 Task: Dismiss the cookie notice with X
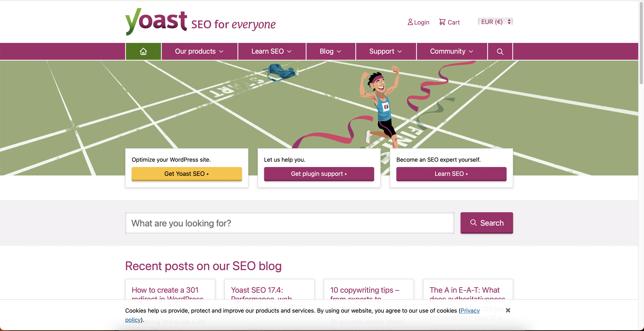508,310
